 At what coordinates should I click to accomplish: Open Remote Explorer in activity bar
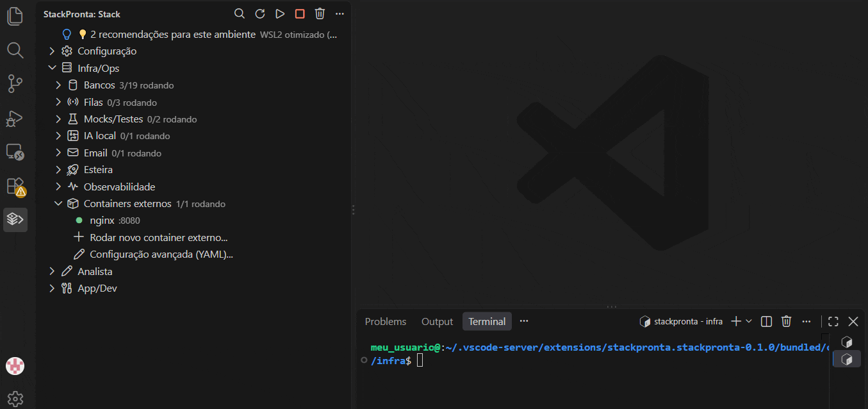(15, 152)
